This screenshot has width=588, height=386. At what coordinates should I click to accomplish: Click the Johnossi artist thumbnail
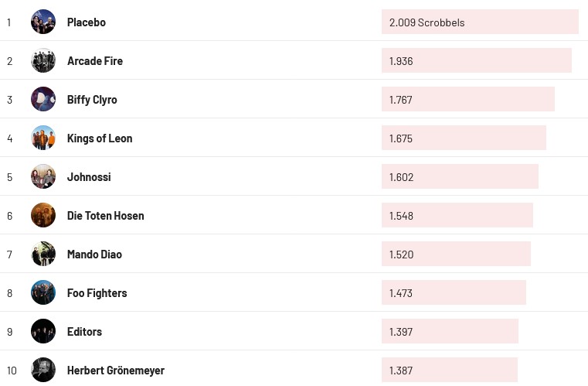(43, 176)
